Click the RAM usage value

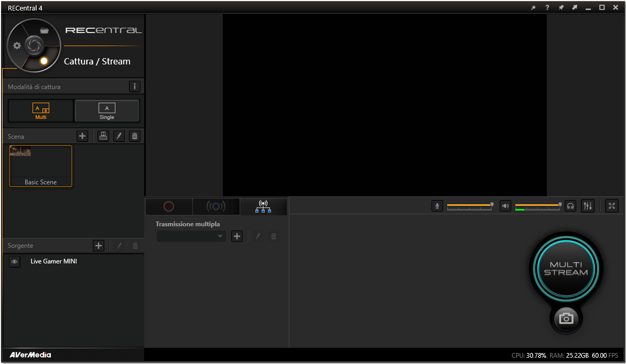pos(577,355)
